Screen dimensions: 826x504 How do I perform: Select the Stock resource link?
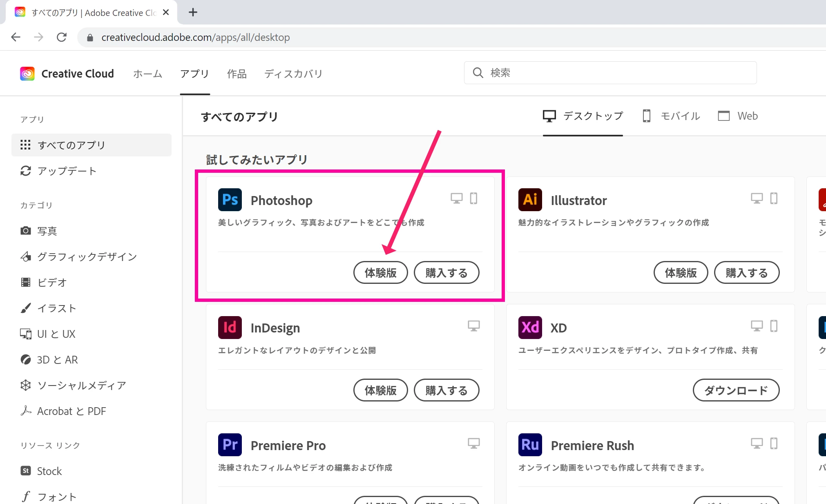[49, 471]
